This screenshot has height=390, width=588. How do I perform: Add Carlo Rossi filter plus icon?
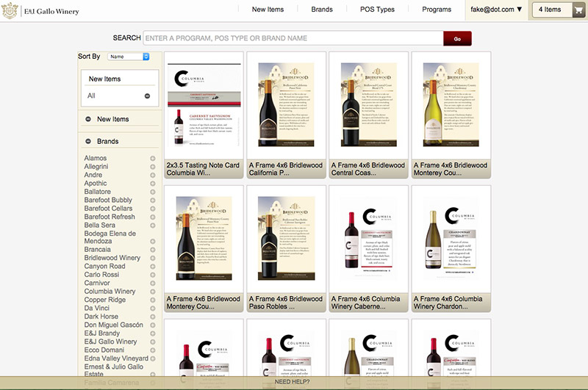(153, 275)
